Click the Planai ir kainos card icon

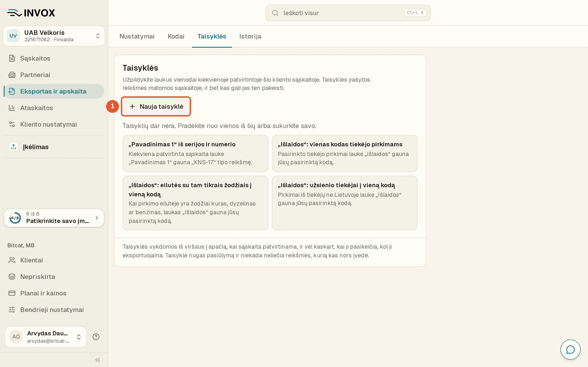[x=12, y=293]
